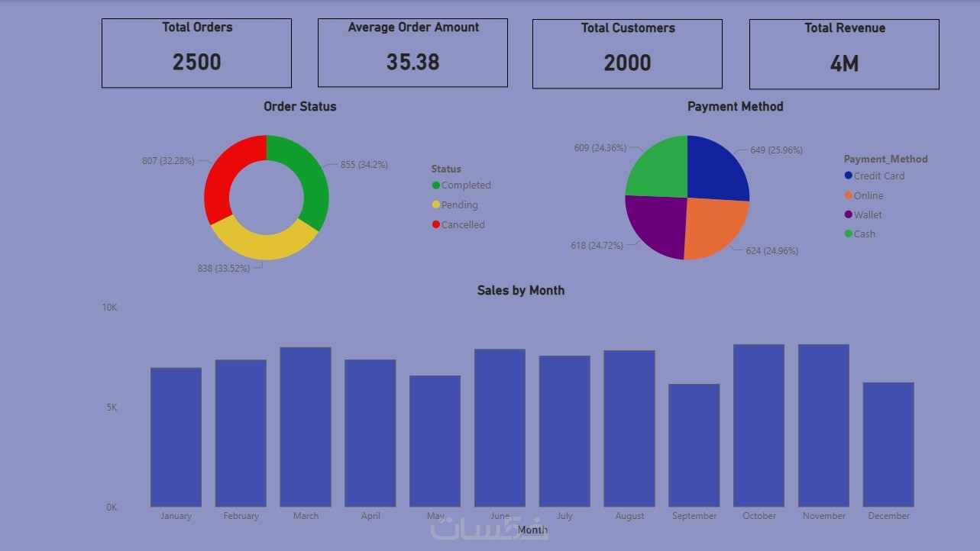Image resolution: width=980 pixels, height=551 pixels.
Task: Click the 807 (32.28%) data label
Action: [x=168, y=161]
